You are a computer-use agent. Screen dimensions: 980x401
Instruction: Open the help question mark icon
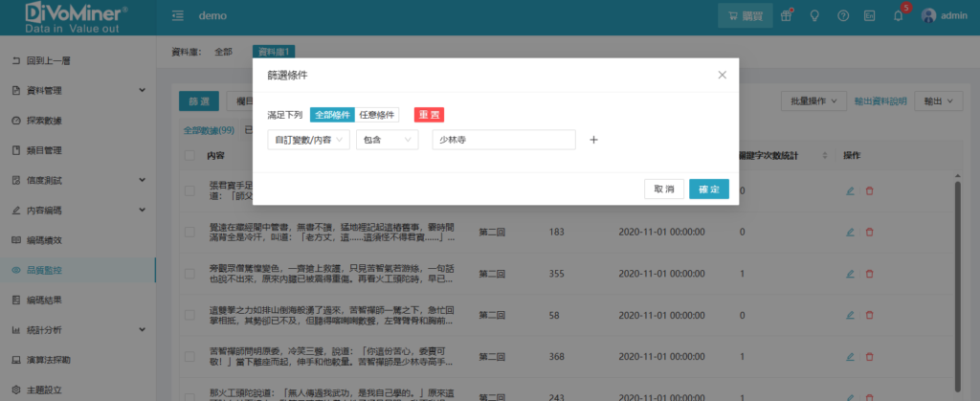(x=843, y=15)
